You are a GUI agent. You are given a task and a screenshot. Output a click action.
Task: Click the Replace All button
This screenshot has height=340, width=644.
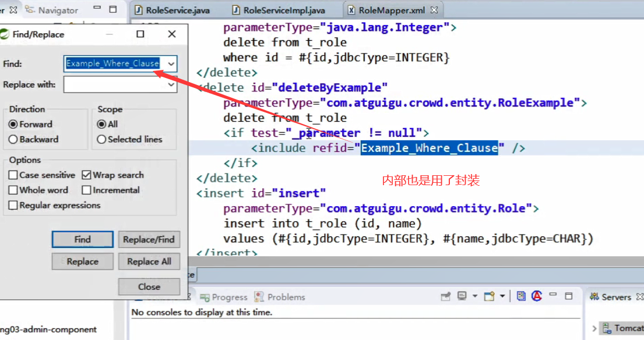click(149, 261)
